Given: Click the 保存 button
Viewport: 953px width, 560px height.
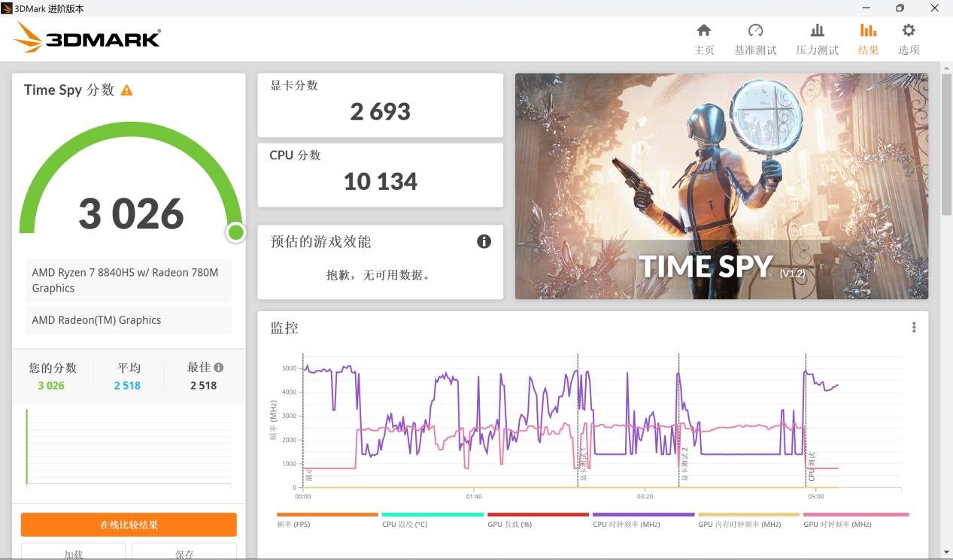Looking at the screenshot, I should click(x=184, y=552).
